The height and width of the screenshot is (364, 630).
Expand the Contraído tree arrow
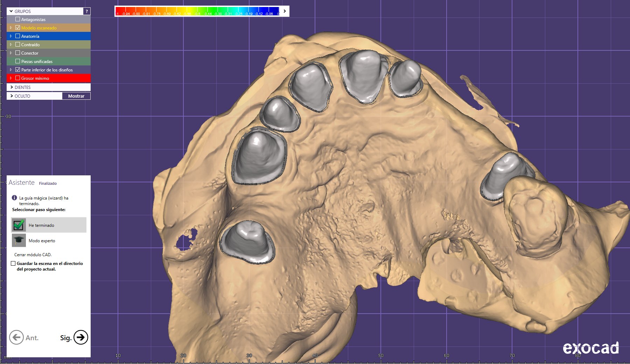pos(11,44)
